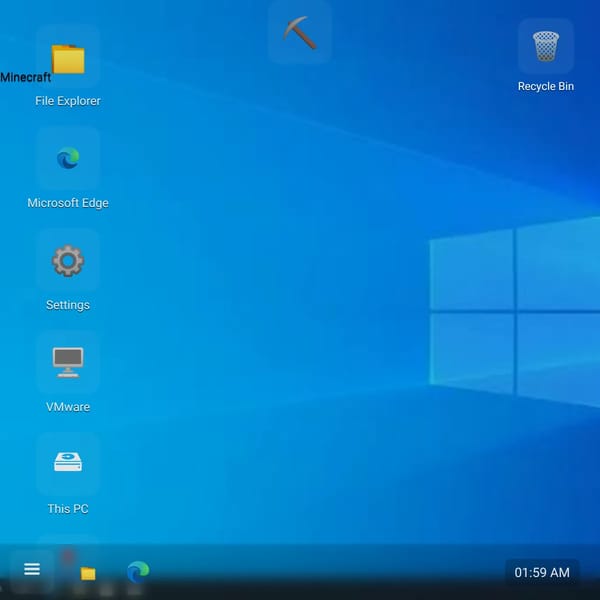Launch Edge browser from the taskbar

pyautogui.click(x=138, y=572)
